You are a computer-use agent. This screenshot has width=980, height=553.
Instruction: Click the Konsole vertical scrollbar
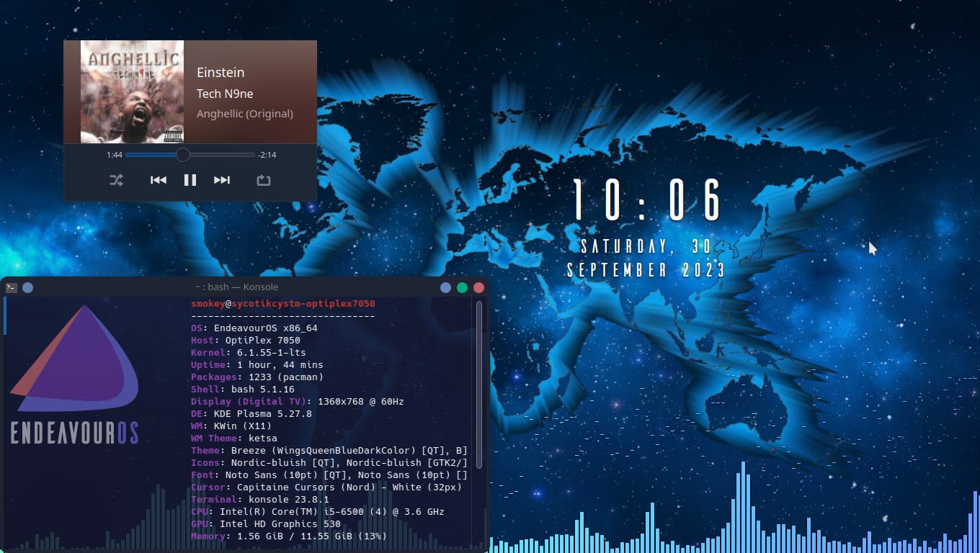pos(479,418)
